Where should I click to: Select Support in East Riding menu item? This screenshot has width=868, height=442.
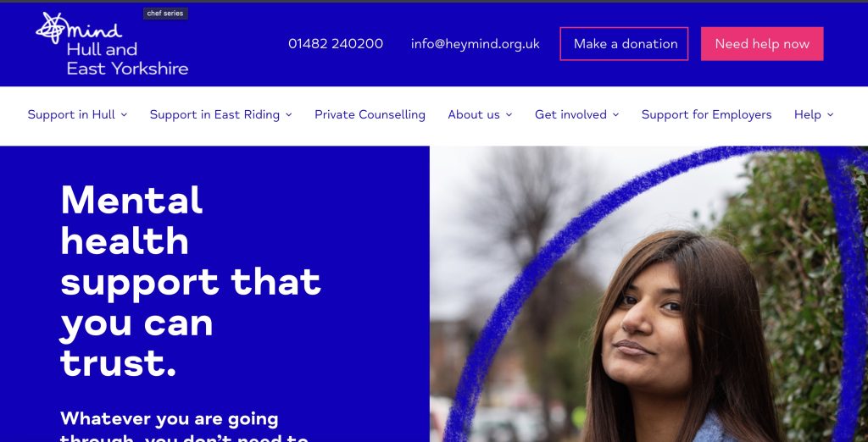point(214,114)
